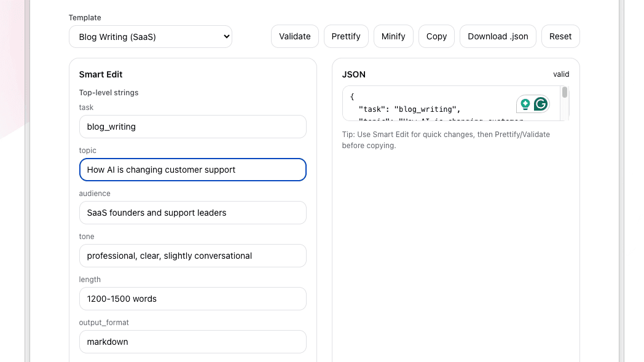Click inside the JSON code editor
The image size is (644, 362).
430,103
